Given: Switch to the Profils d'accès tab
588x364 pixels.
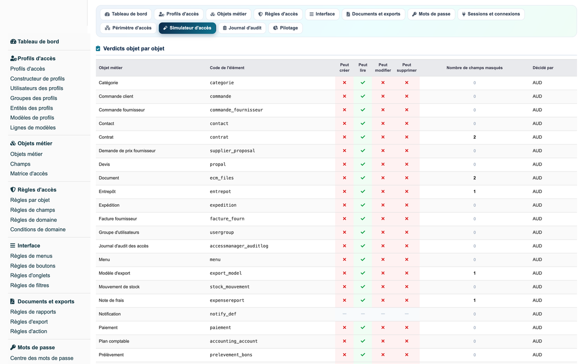Looking at the screenshot, I should [178, 14].
